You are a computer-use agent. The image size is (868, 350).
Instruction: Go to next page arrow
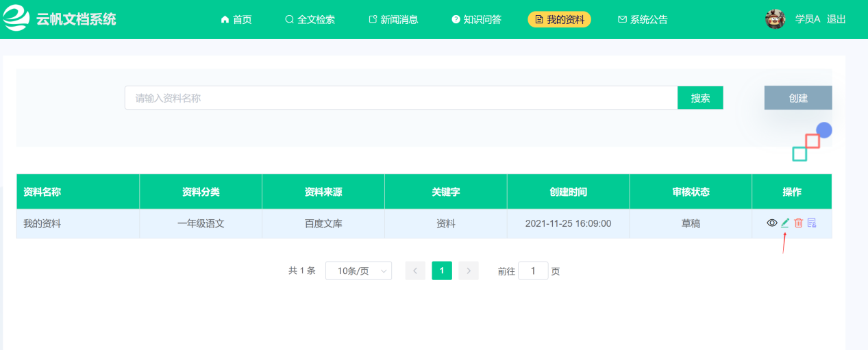click(x=469, y=271)
